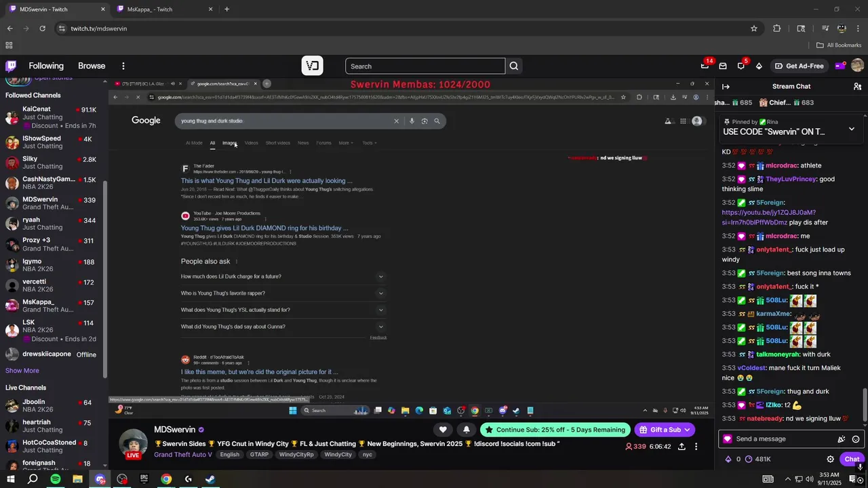
Task: Open the Apps grid icon beside bookmarks bar
Action: (x=9, y=45)
